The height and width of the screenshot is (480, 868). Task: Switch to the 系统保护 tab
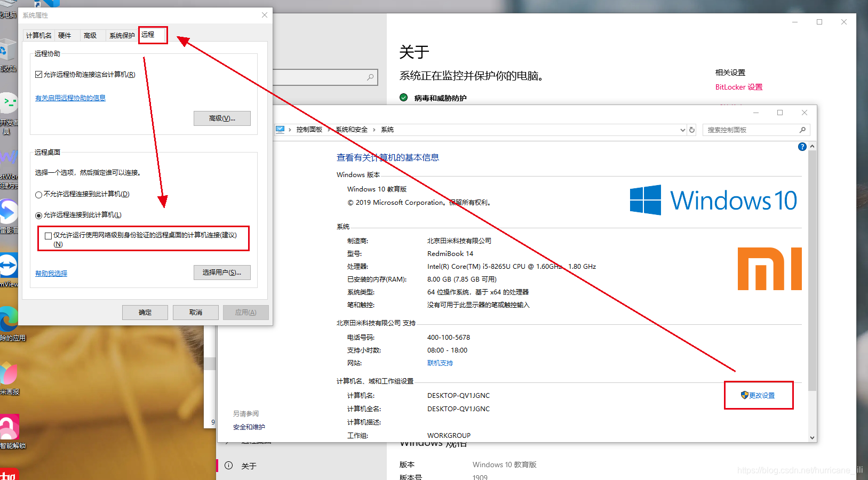click(x=122, y=35)
